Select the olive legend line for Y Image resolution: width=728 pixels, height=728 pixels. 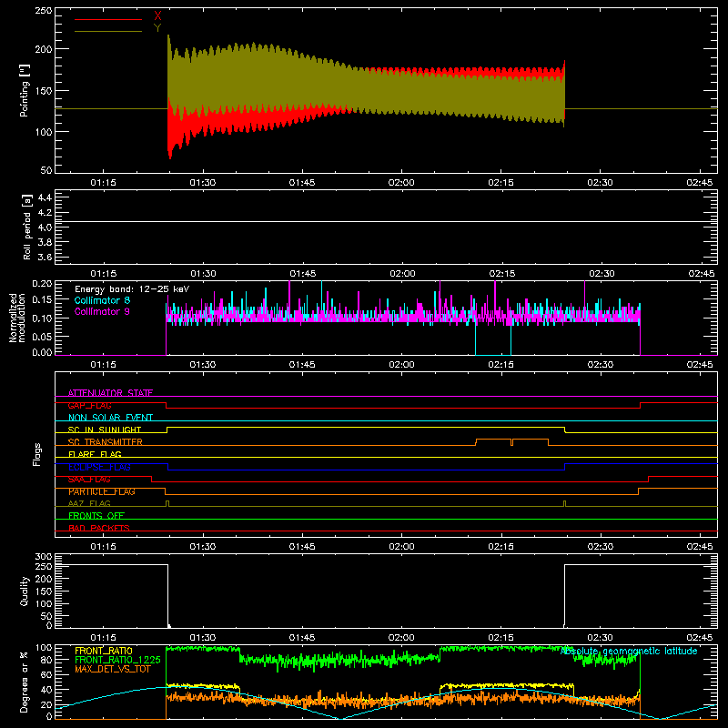coord(108,32)
